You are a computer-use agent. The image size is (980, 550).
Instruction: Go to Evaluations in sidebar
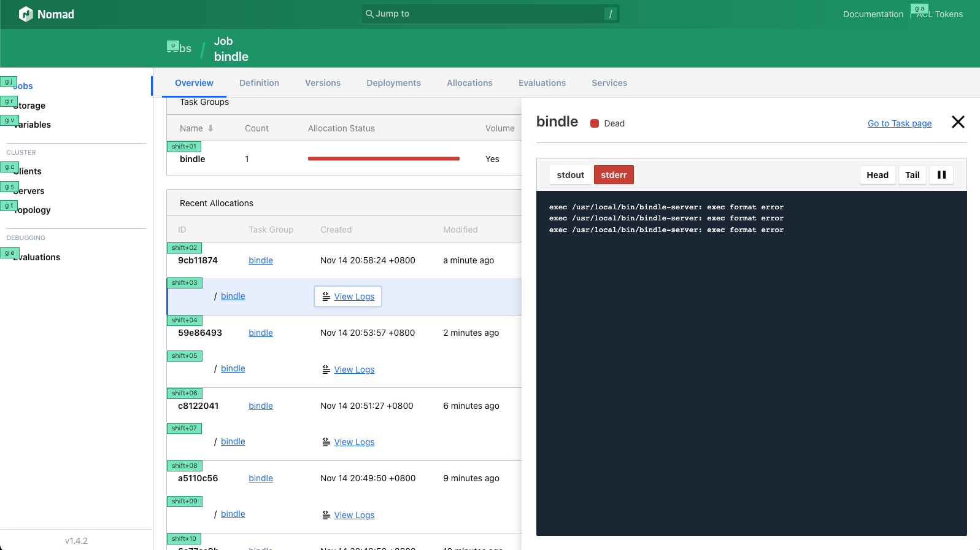(x=36, y=257)
